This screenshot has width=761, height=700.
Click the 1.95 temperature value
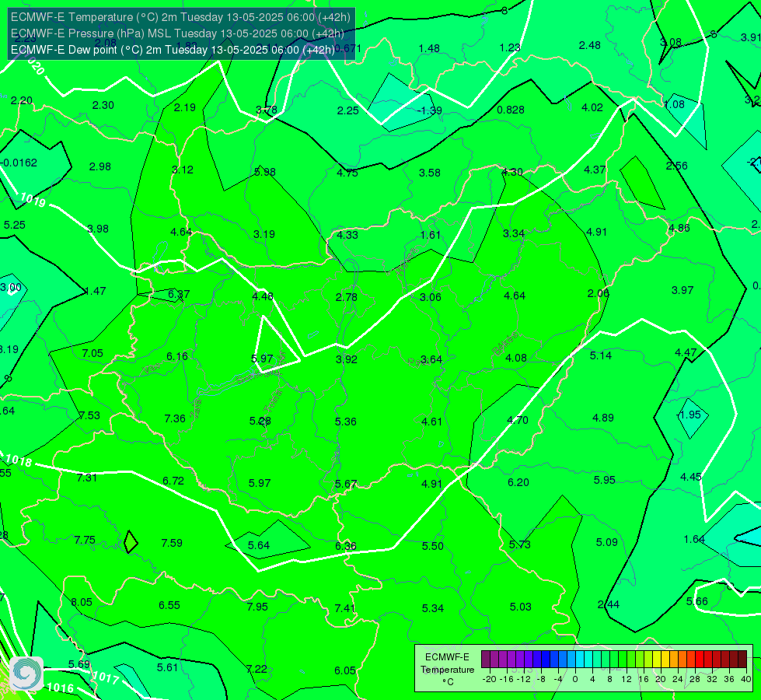coord(689,415)
